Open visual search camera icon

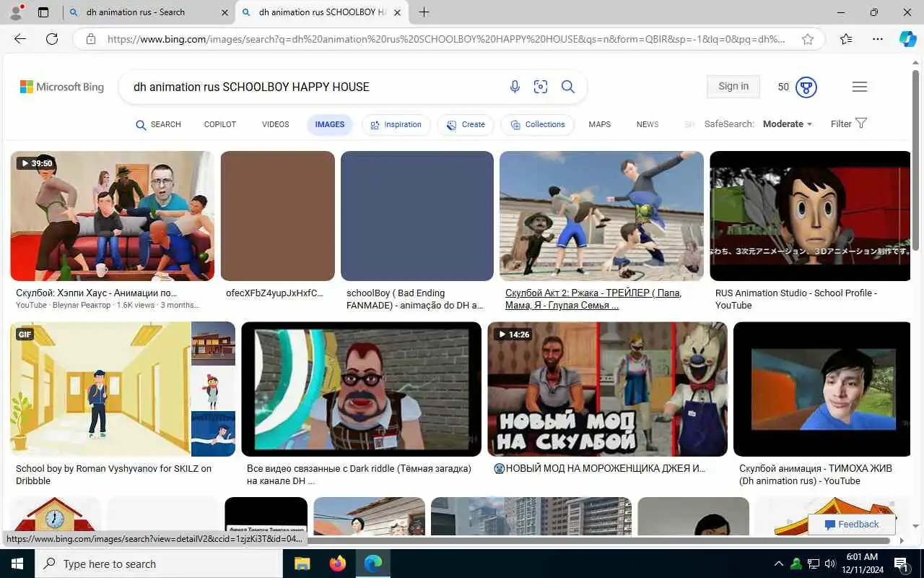pyautogui.click(x=541, y=87)
